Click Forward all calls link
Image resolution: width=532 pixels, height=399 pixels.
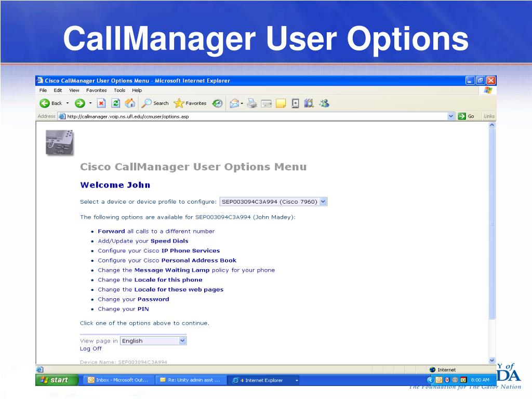156,231
